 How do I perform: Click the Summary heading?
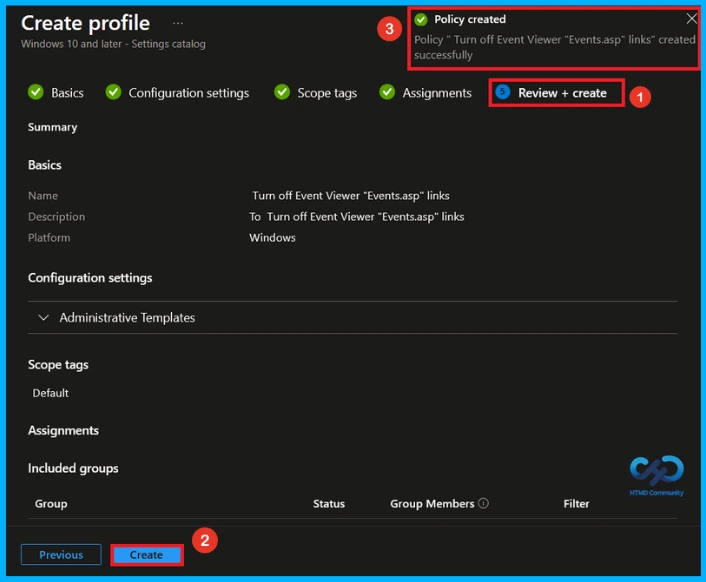tap(53, 127)
